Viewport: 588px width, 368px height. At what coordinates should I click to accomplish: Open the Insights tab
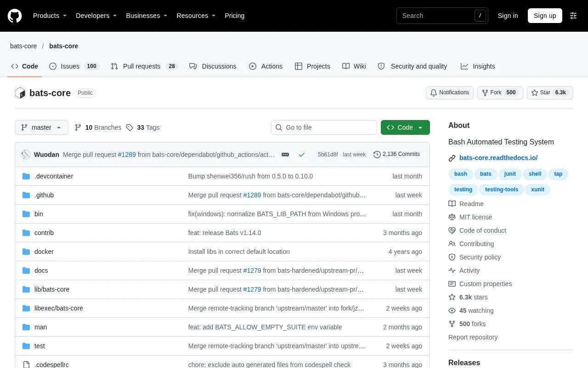478,66
